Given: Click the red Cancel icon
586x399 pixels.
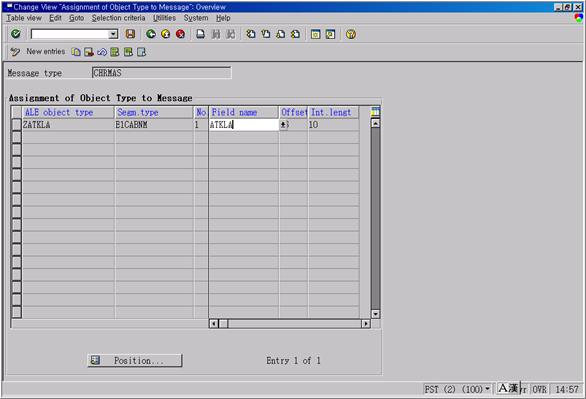Looking at the screenshot, I should pyautogui.click(x=181, y=34).
